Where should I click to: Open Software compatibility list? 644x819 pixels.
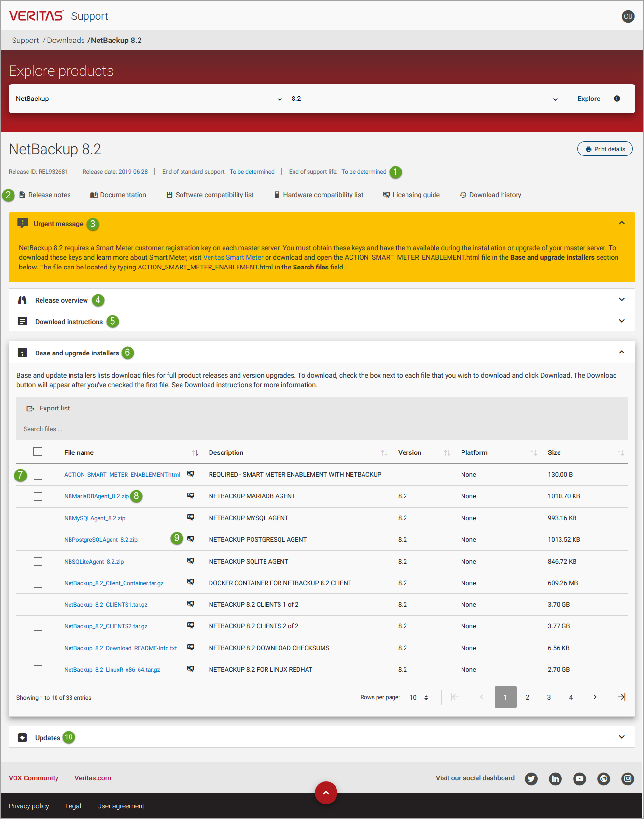coord(210,195)
